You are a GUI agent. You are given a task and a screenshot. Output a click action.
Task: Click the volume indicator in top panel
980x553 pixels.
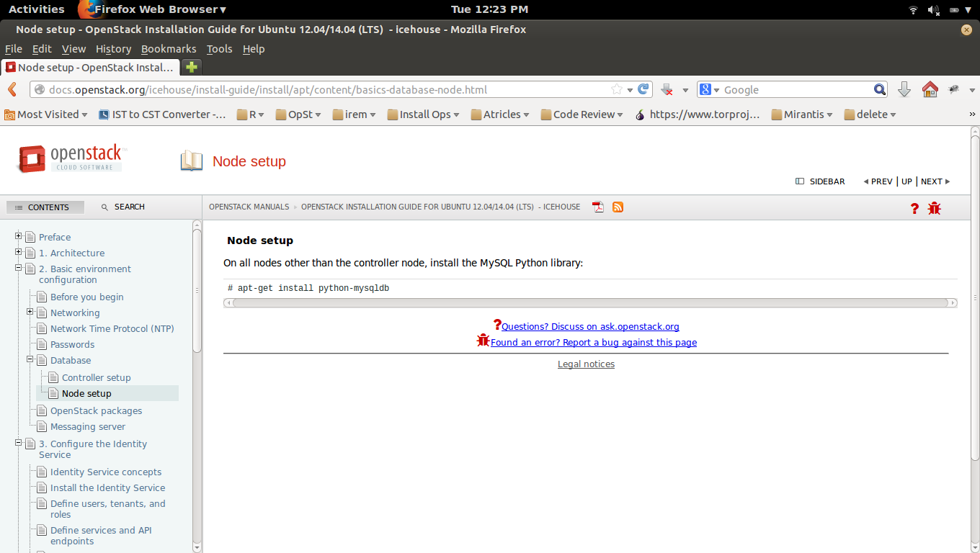(934, 9)
